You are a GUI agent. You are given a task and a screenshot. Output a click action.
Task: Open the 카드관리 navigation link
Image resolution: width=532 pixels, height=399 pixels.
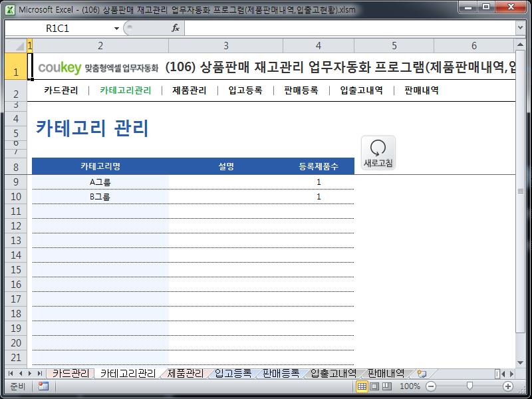pos(61,90)
